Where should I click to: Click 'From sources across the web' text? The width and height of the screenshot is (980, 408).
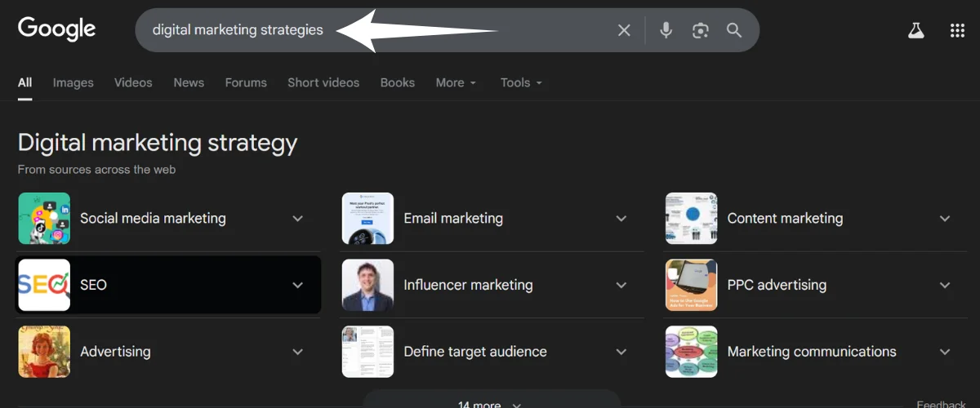tap(96, 170)
